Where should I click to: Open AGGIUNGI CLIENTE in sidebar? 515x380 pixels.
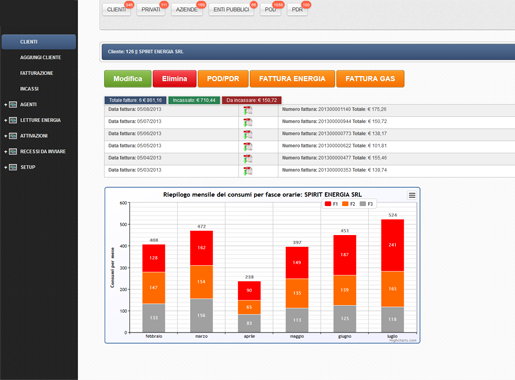pyautogui.click(x=40, y=58)
